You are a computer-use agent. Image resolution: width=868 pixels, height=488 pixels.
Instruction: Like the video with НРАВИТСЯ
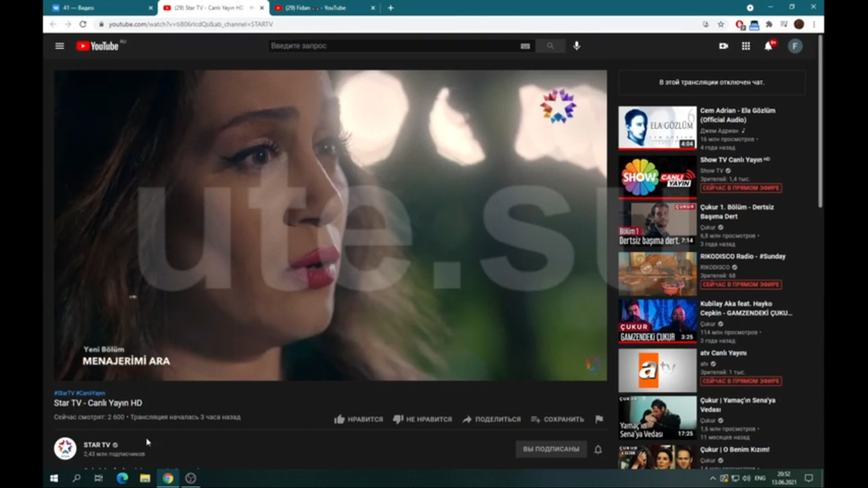pyautogui.click(x=359, y=419)
